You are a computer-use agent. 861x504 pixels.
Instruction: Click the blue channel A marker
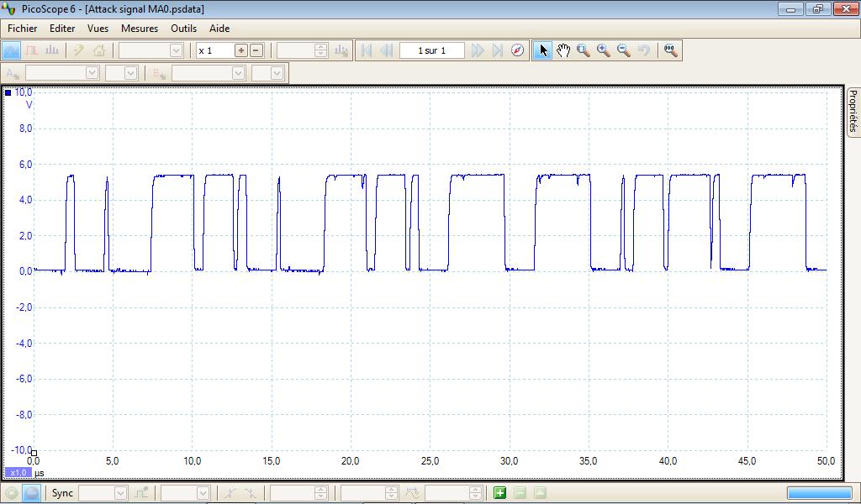tap(8, 92)
